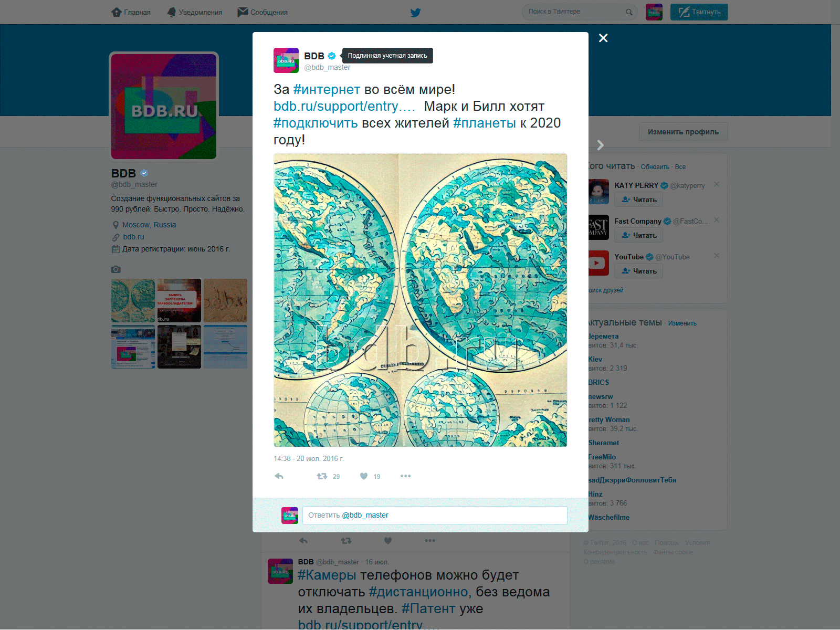Click the world map image in the tweet
The image size is (840, 630).
click(x=421, y=300)
